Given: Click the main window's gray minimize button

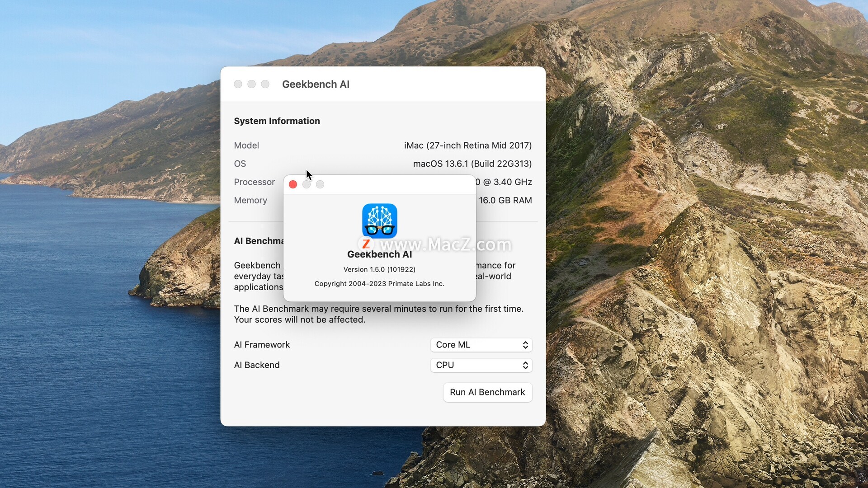Looking at the screenshot, I should [x=251, y=84].
